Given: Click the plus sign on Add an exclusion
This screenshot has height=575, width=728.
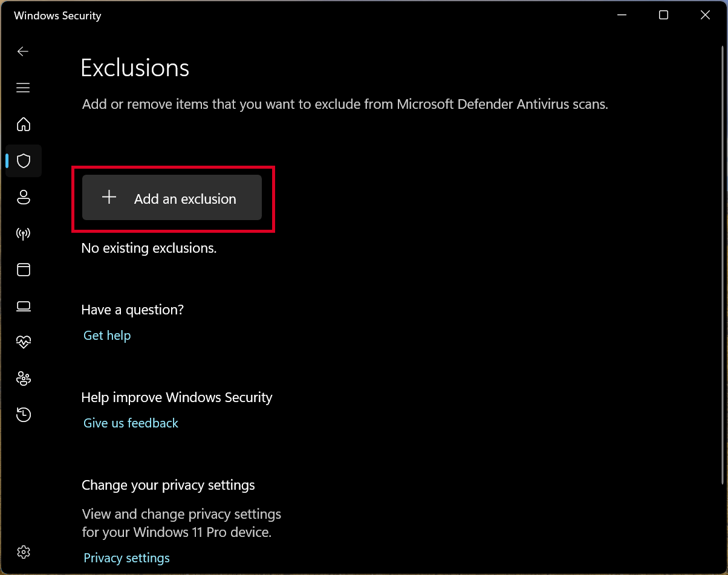Looking at the screenshot, I should 109,197.
